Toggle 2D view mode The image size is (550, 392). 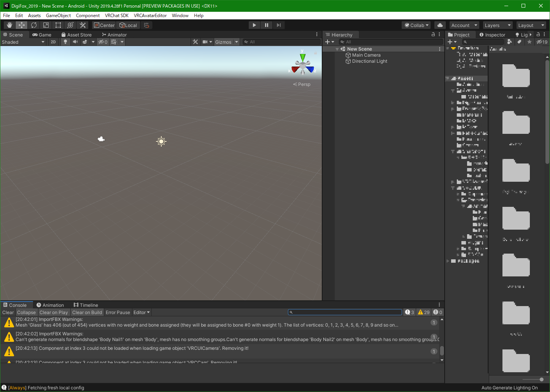[x=53, y=42]
